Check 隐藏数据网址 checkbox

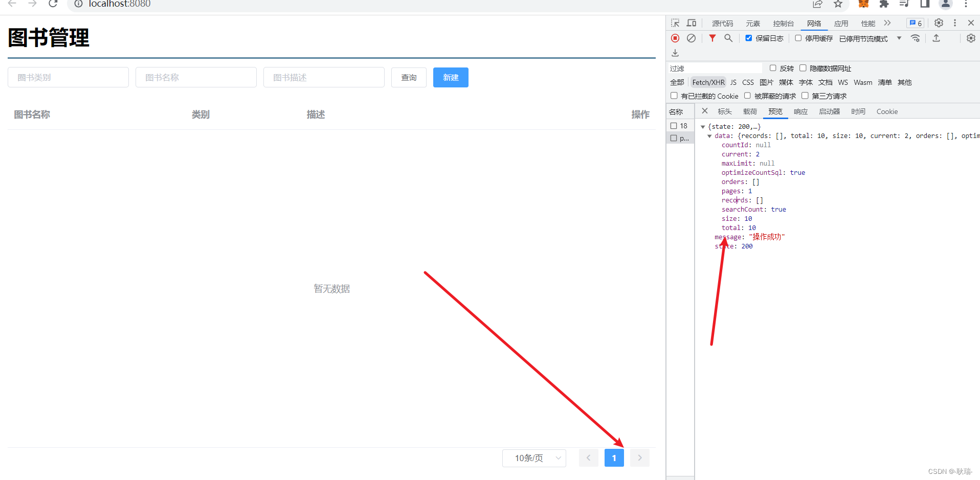coord(803,68)
